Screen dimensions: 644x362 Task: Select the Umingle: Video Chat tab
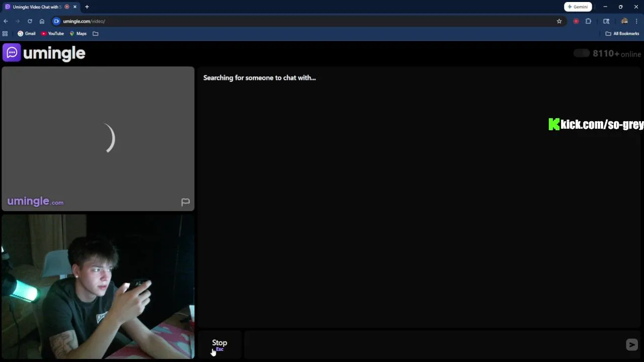(36, 7)
